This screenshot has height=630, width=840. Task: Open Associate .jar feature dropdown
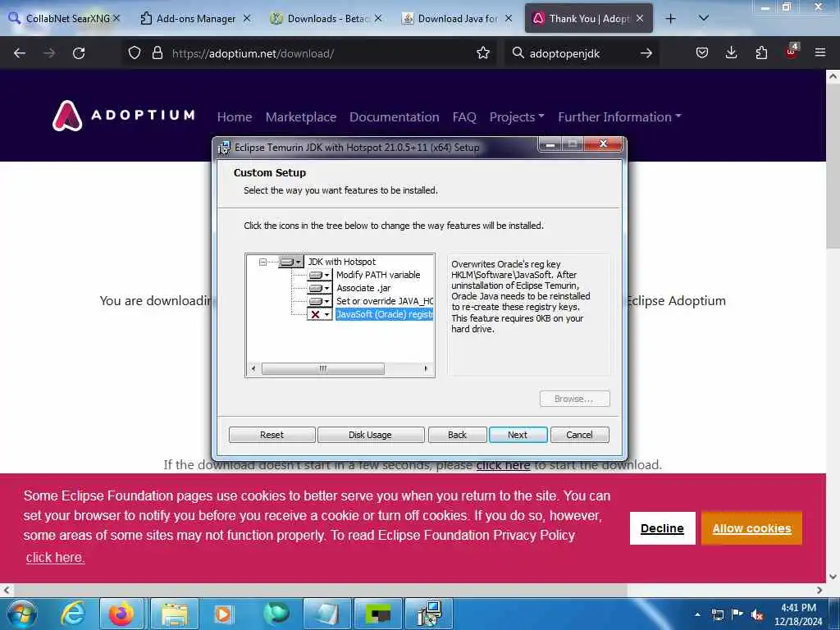point(319,288)
